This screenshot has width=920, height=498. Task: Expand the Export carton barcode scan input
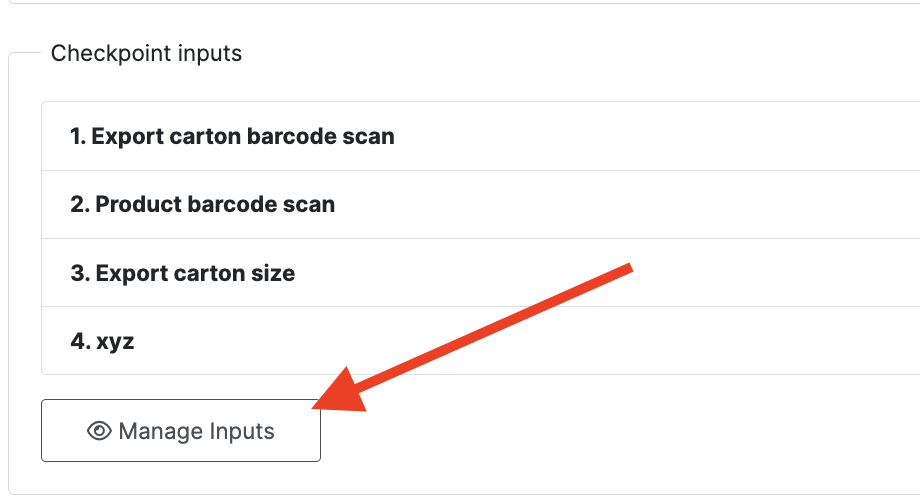tap(232, 136)
